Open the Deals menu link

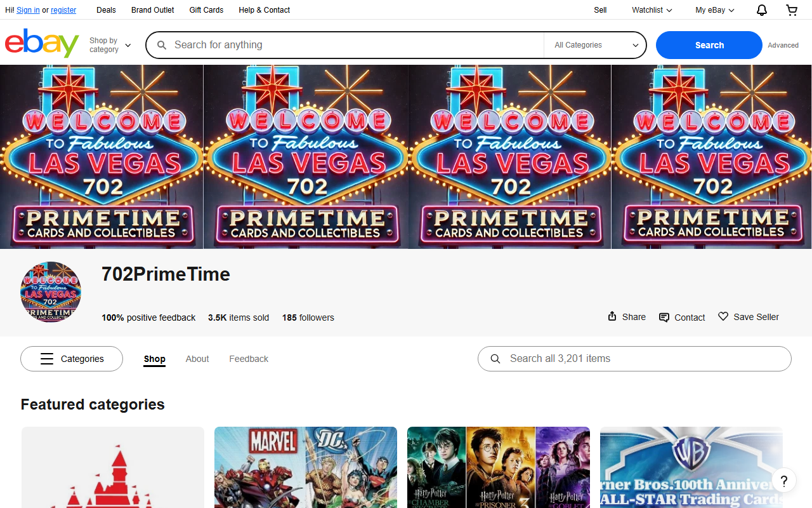106,10
